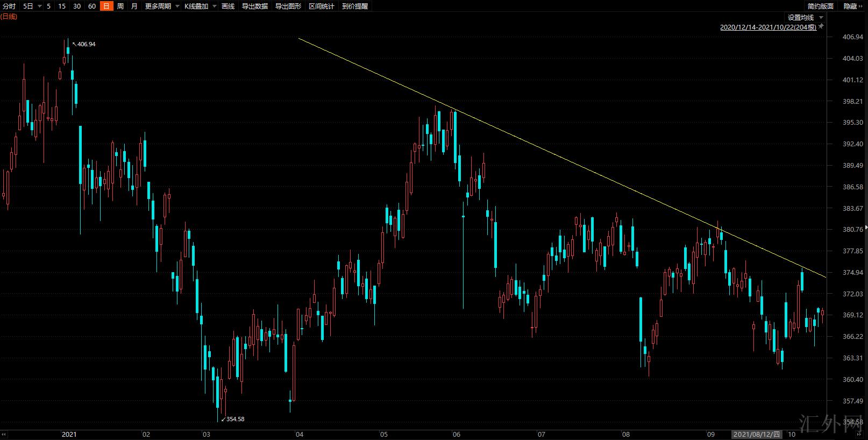868x440 pixels.
Task: Click the 2021/08/12/四 date marker
Action: tap(756, 434)
